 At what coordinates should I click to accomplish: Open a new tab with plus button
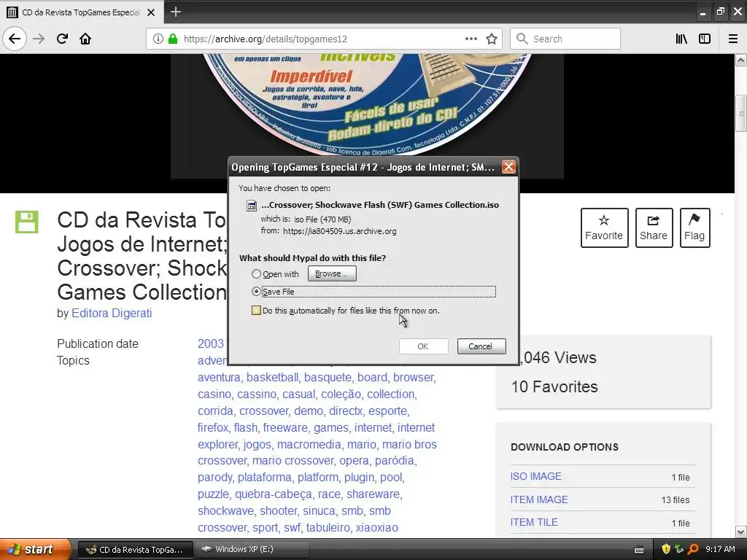(176, 12)
